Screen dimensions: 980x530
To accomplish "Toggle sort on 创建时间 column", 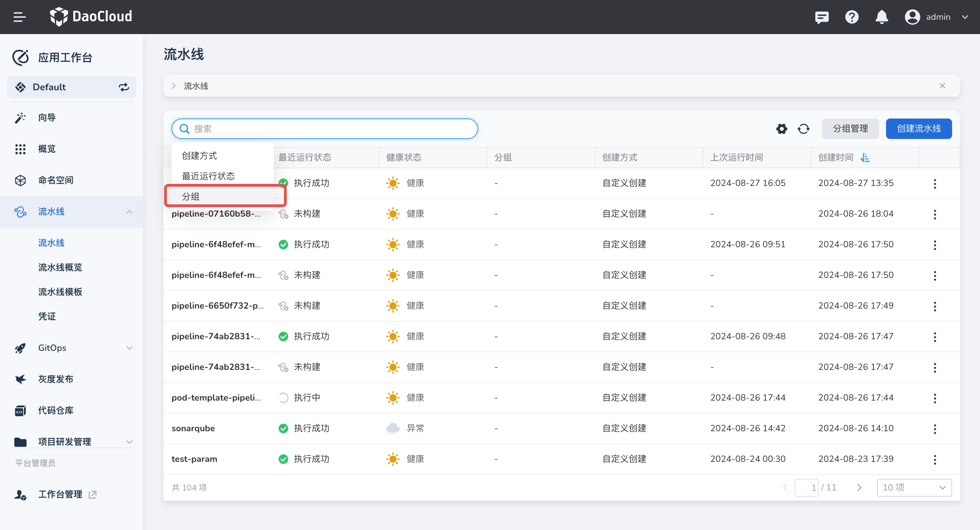I will click(x=865, y=157).
